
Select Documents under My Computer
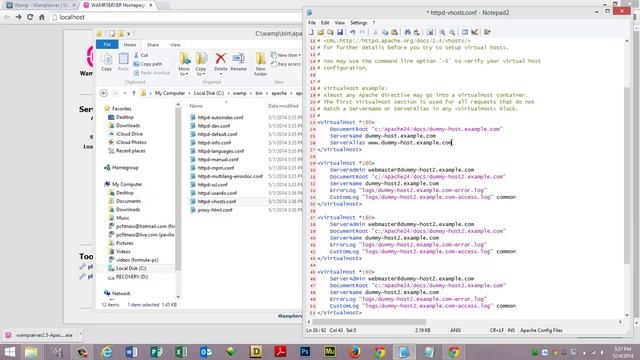coord(128,201)
